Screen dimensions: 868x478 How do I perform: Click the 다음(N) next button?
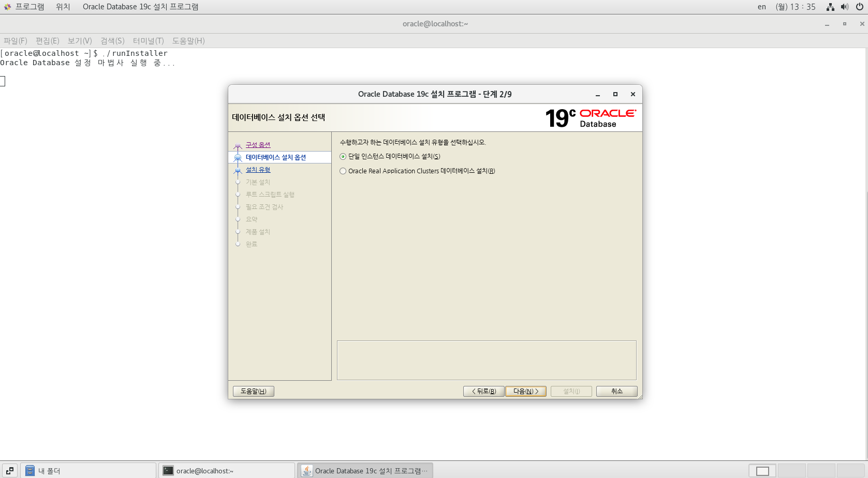(525, 391)
